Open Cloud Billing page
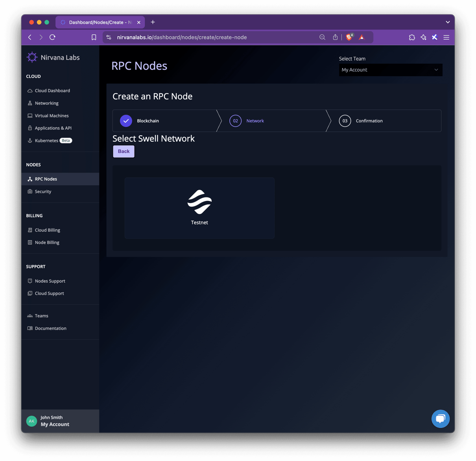Screen dimensions: 476x461 47,230
